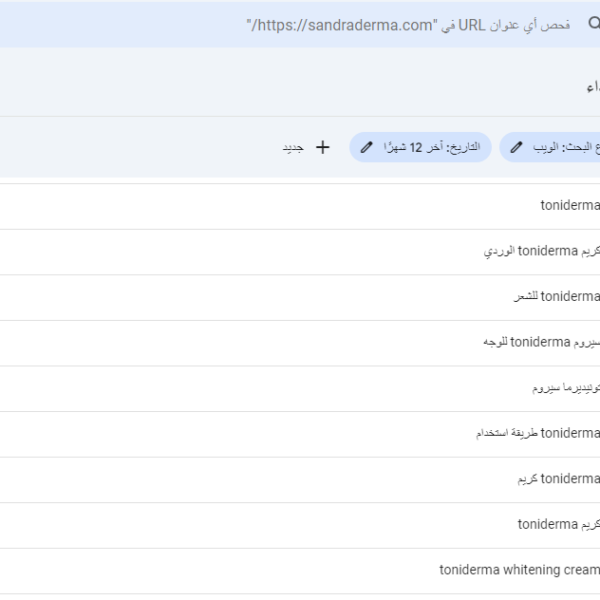The height and width of the screenshot is (600, 600).
Task: Select the toniderma كريم query row
Action: (300, 480)
